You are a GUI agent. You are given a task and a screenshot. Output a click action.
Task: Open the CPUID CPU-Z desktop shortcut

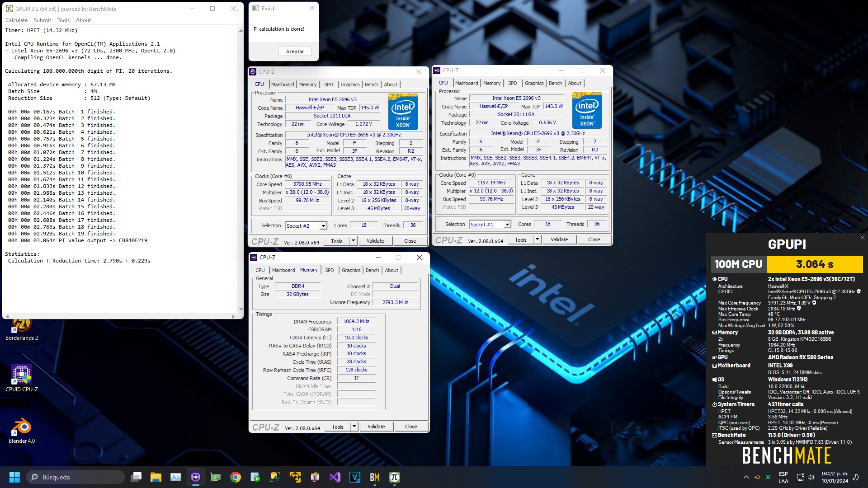[22, 379]
